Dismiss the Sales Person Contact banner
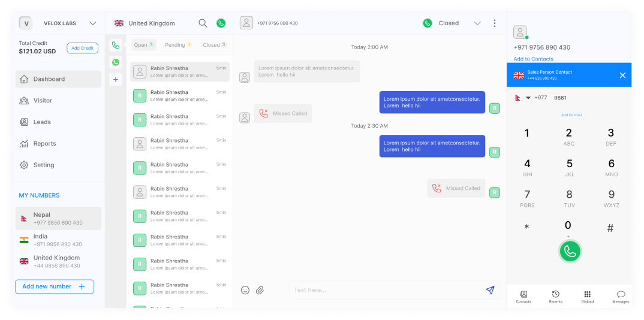Image resolution: width=644 pixels, height=320 pixels. [x=622, y=75]
